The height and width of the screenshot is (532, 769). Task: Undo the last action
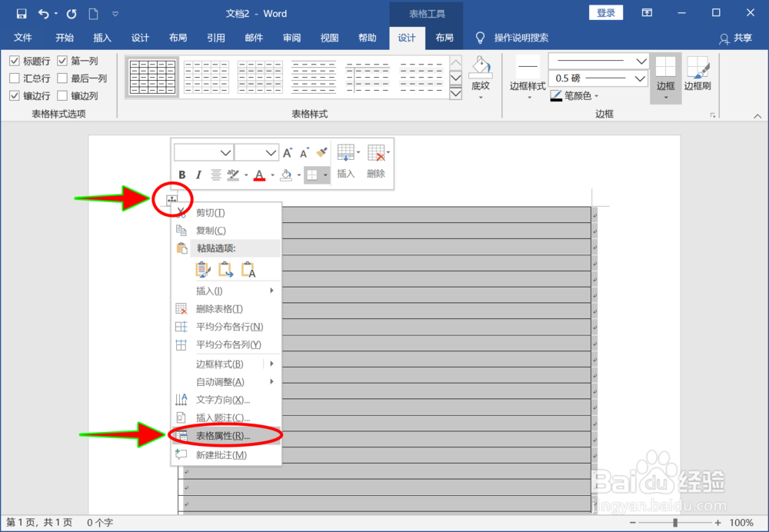(44, 14)
